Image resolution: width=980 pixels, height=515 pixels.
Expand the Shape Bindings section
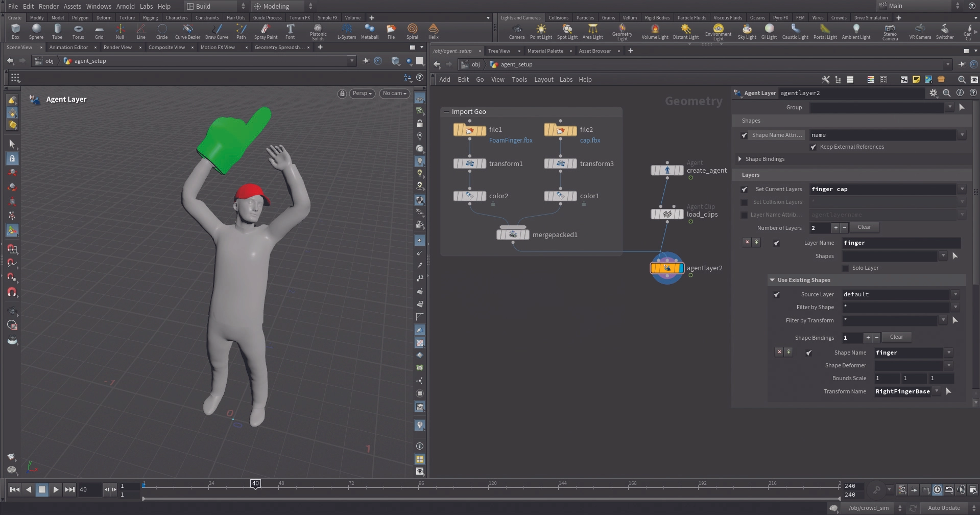point(740,159)
